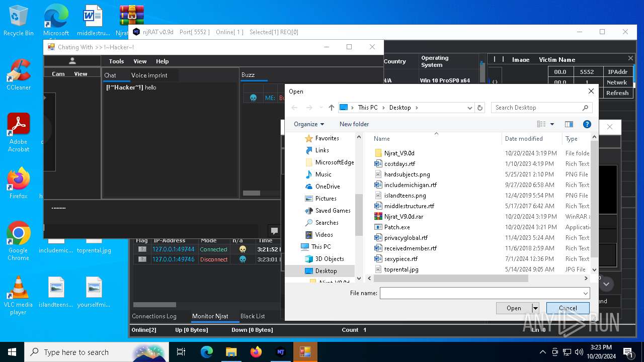Click navigation pane vertical scrollbar
This screenshot has width=644, height=362.
(359, 214)
